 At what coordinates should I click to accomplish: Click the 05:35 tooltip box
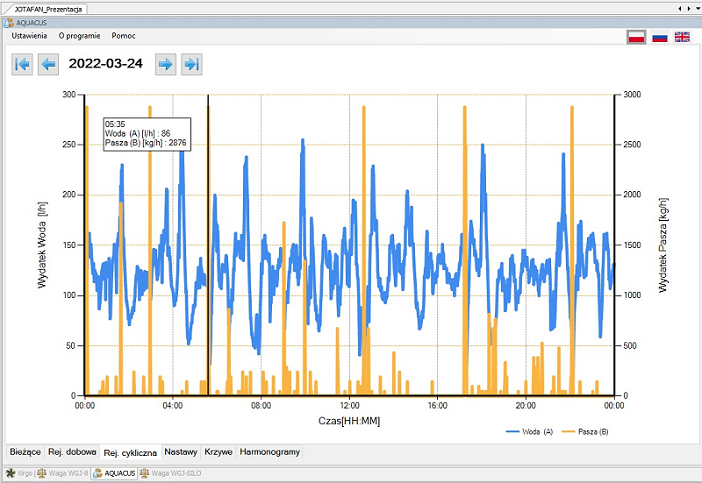(x=147, y=134)
